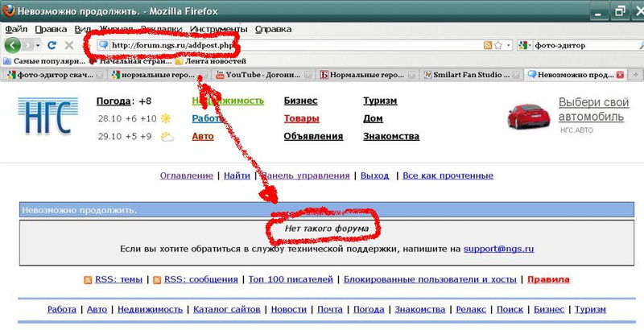Open the search engine selector dropdown

click(x=525, y=45)
